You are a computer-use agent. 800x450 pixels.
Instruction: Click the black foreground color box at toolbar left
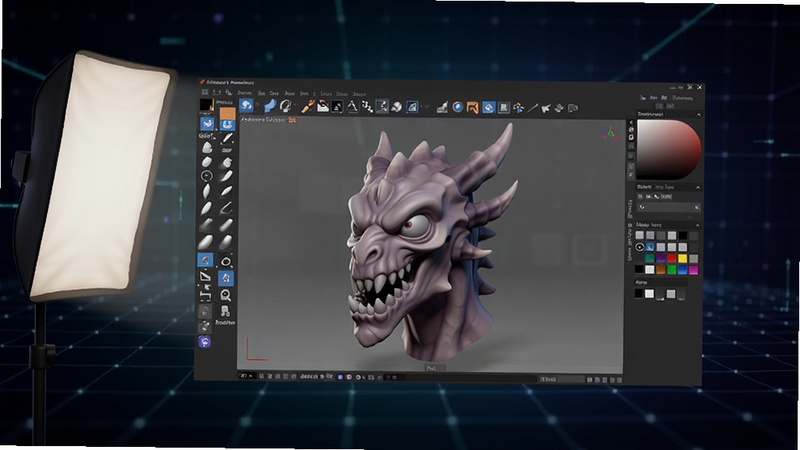coord(206,105)
